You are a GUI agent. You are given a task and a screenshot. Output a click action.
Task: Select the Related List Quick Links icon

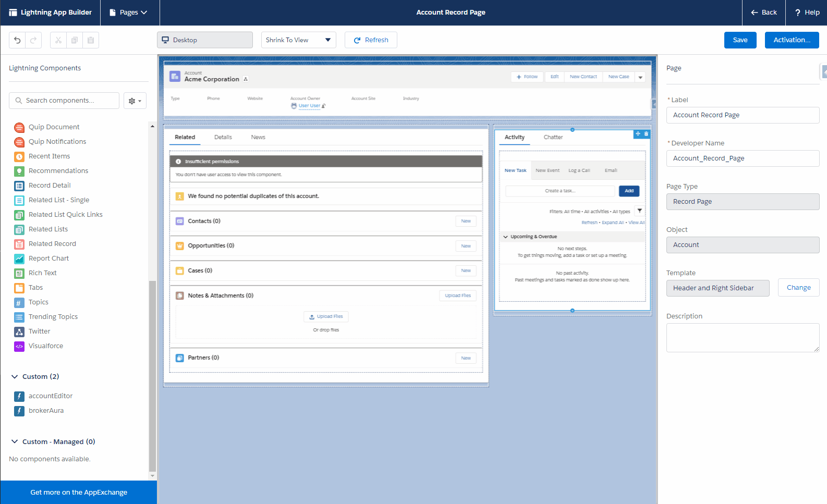[19, 215]
